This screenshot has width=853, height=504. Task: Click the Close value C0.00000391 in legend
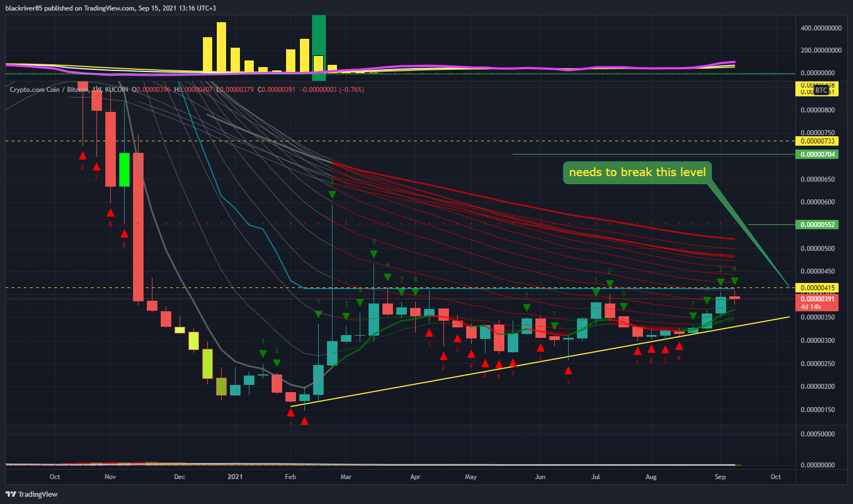pos(277,90)
